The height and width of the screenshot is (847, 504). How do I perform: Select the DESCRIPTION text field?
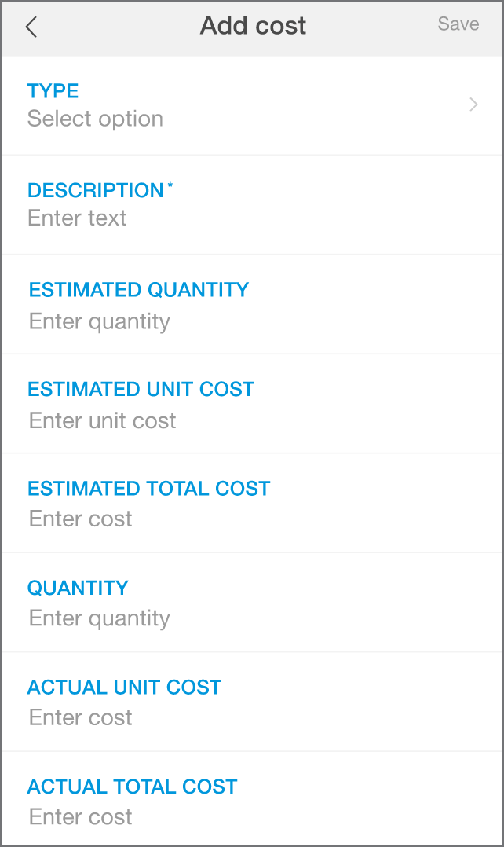pyautogui.click(x=251, y=204)
